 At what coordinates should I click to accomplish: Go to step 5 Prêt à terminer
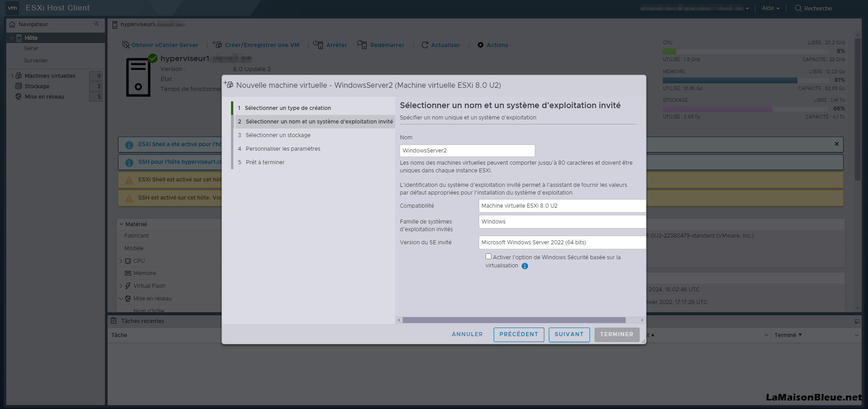tap(265, 162)
